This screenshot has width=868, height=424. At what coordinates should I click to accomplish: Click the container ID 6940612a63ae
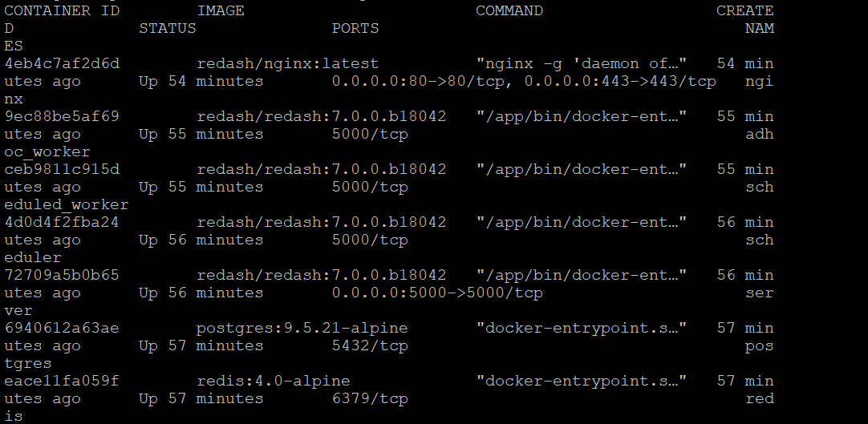(62, 329)
